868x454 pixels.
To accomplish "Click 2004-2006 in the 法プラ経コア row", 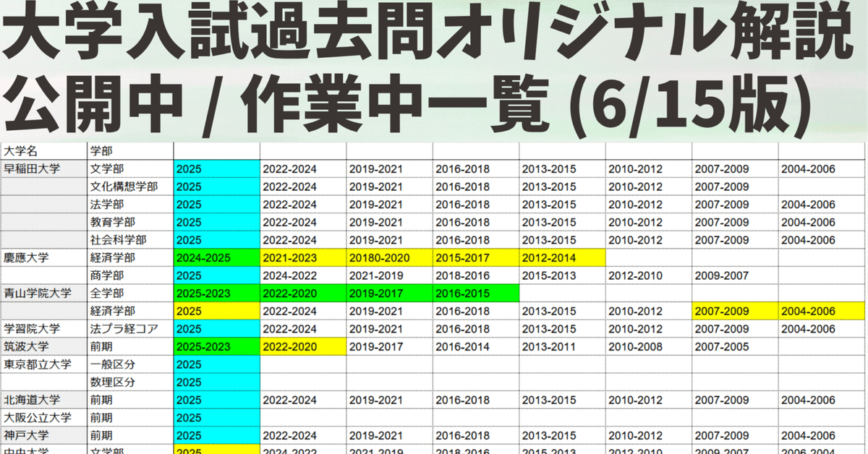I will coord(822,329).
